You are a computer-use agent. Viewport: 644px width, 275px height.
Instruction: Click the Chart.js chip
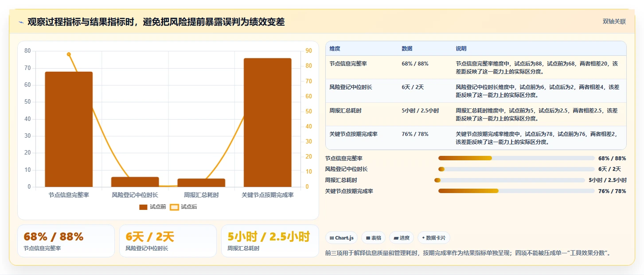342,238
